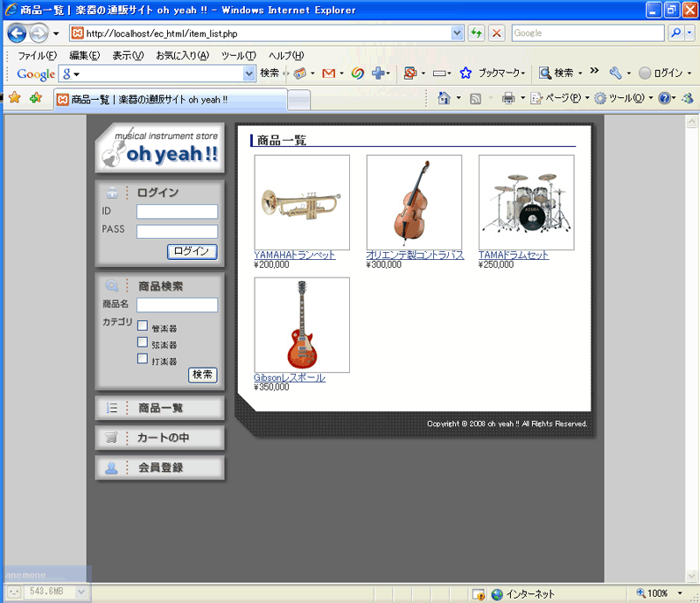The height and width of the screenshot is (603, 700).
Task: Click the news icon in Google toolbar
Action: pos(299,73)
